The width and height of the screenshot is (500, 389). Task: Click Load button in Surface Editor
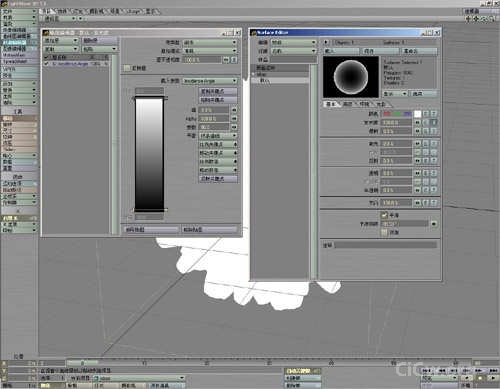pyautogui.click(x=342, y=51)
